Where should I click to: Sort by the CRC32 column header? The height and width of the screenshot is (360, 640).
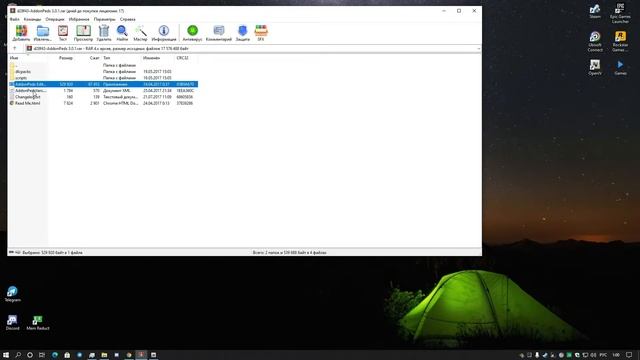pyautogui.click(x=187, y=58)
